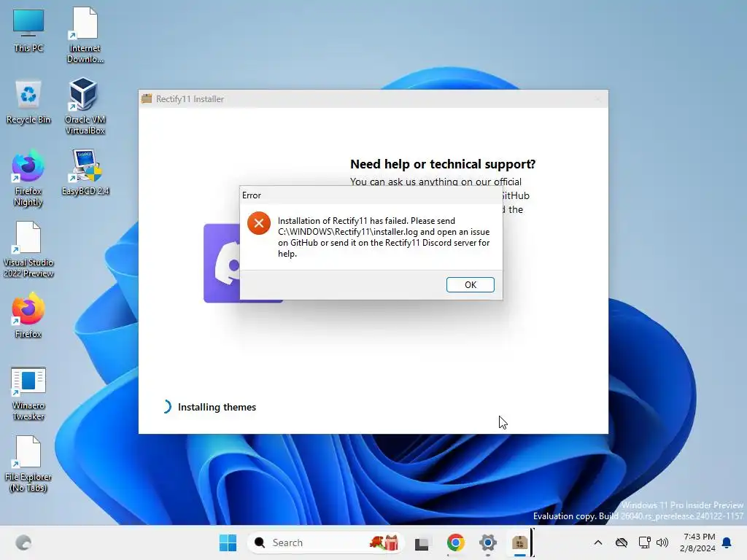Screen dimensions: 747x560
Task: Click the 'Installing themes' status text
Action: pyautogui.click(x=217, y=407)
